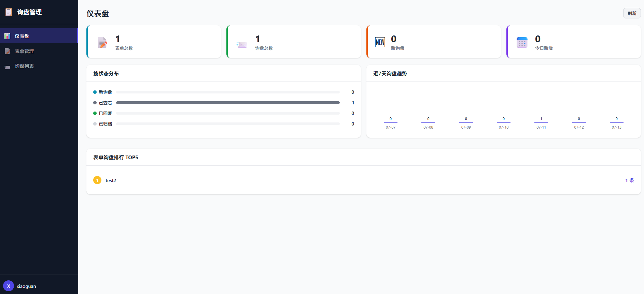Click the 已查看 count value 1
The image size is (644, 294).
(353, 103)
